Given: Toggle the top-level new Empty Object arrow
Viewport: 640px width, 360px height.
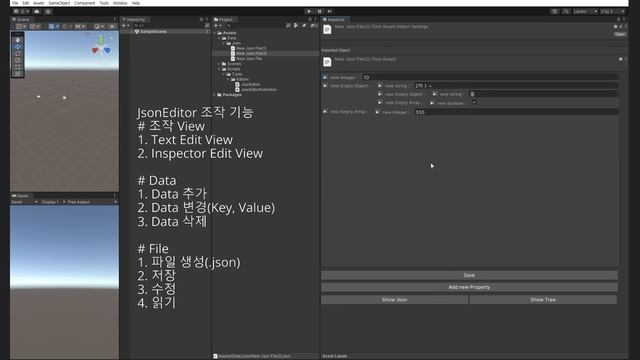Looking at the screenshot, I should 325,86.
